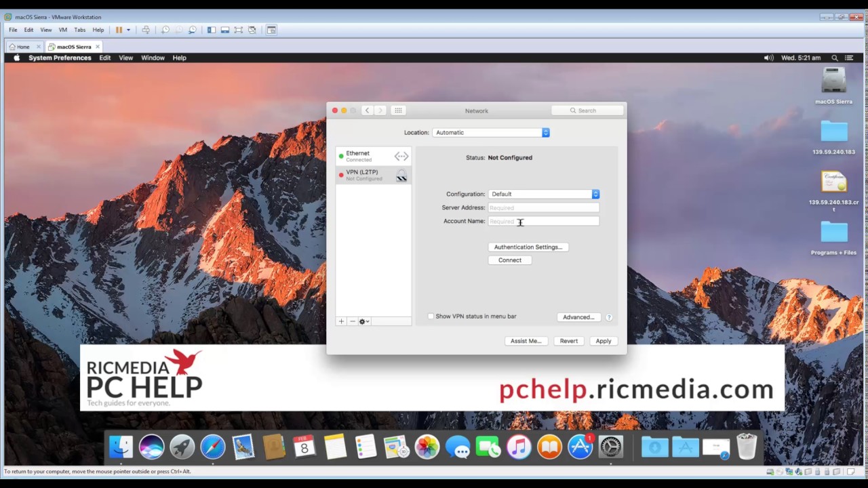Viewport: 868px width, 488px height.
Task: Open Messages speech bubble icon in Dock
Action: point(458,447)
